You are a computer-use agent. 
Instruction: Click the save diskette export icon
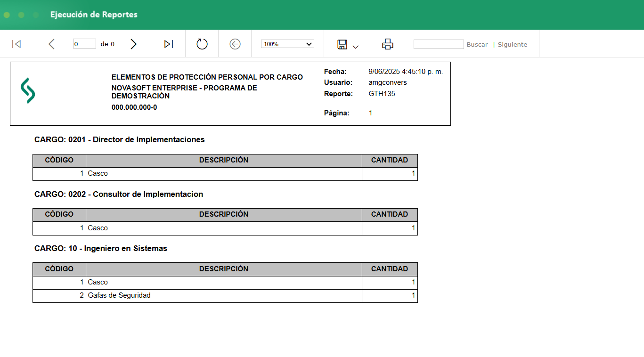pos(342,45)
